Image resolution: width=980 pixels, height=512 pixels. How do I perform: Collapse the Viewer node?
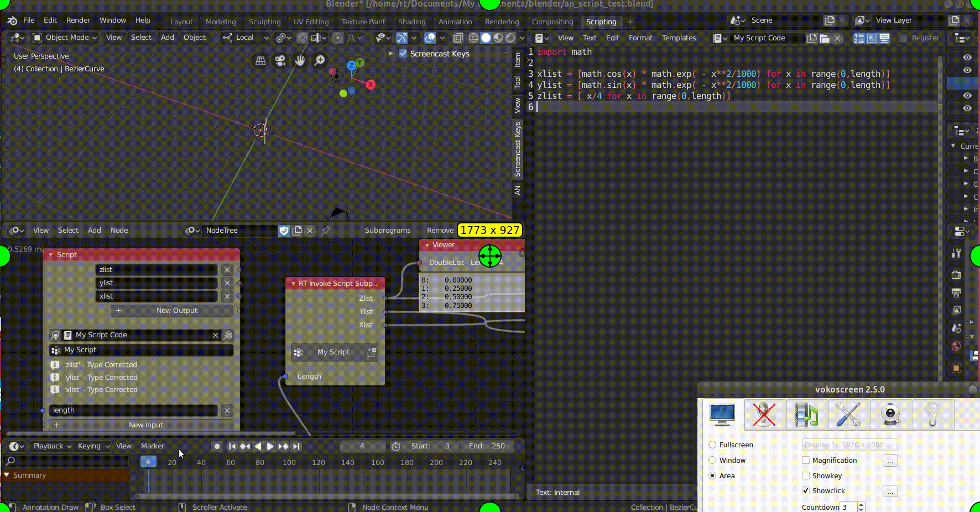pos(427,245)
